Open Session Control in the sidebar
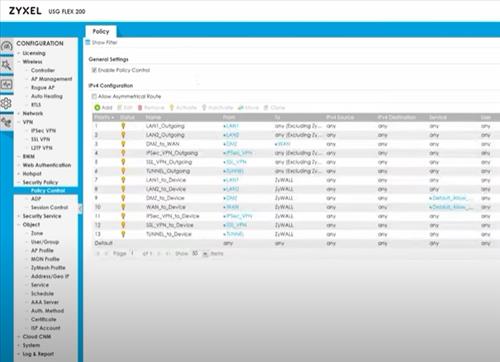This screenshot has height=362, width=500. click(x=49, y=207)
